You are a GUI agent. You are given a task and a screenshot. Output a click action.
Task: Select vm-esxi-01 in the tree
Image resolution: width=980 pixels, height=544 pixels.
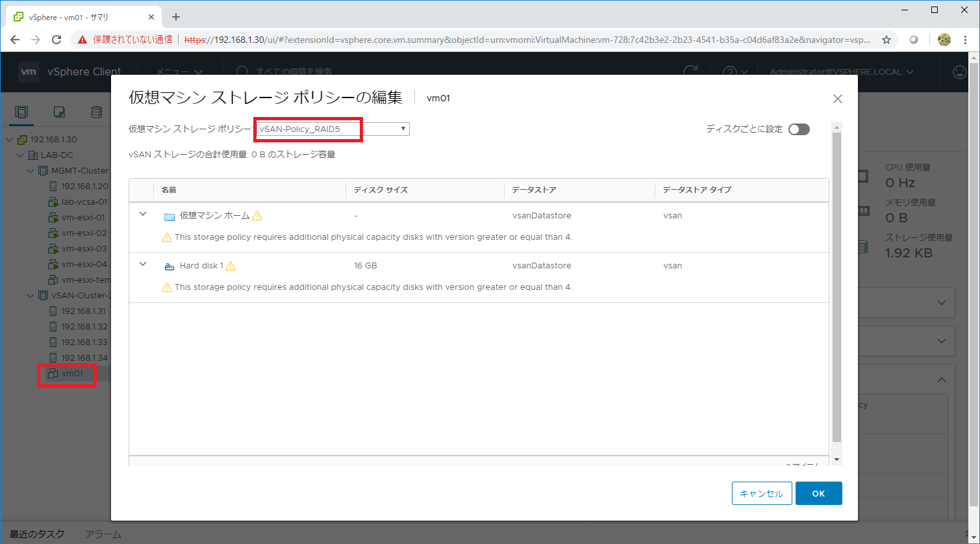pyautogui.click(x=83, y=218)
